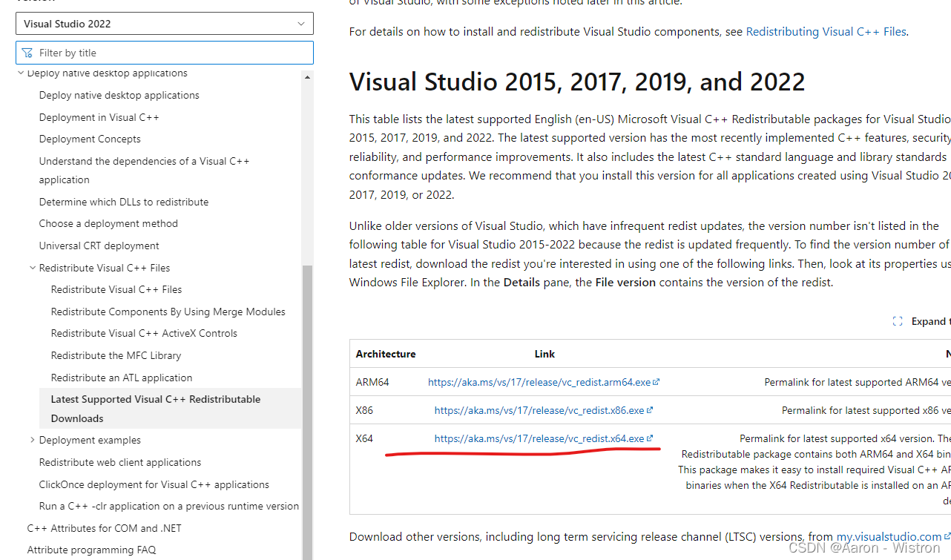Screen dimensions: 951x560
Task: Open Attribute programming FAQ
Action: (92, 550)
